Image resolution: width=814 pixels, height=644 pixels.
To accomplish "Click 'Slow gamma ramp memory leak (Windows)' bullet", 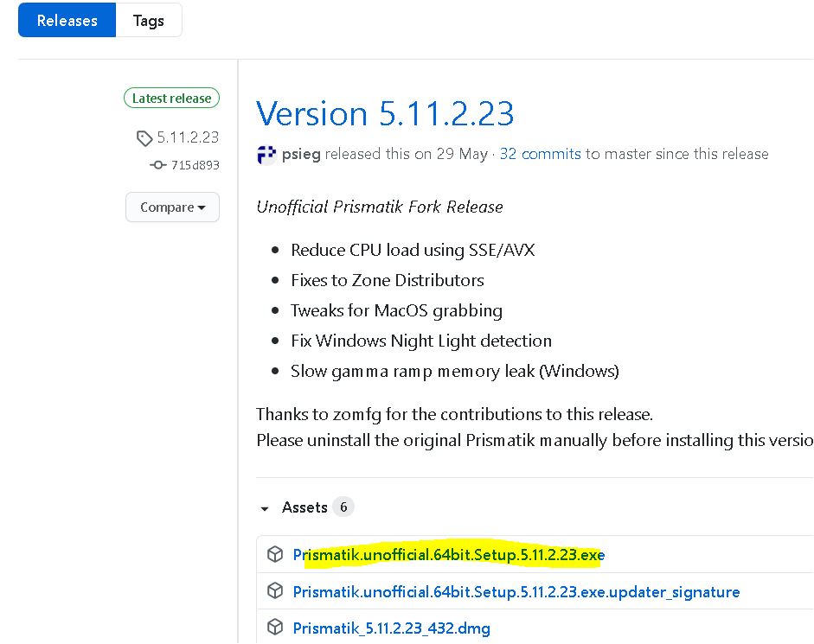I will (455, 371).
